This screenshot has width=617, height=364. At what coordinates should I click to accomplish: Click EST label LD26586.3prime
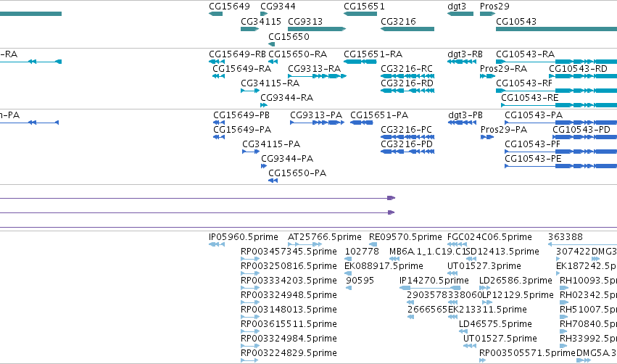tap(516, 281)
